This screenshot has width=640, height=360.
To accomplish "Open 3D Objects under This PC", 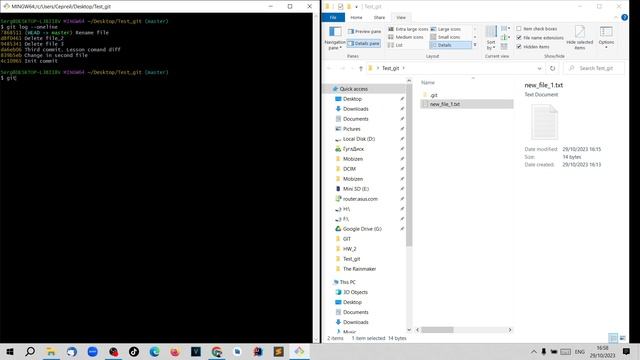I will click(355, 292).
